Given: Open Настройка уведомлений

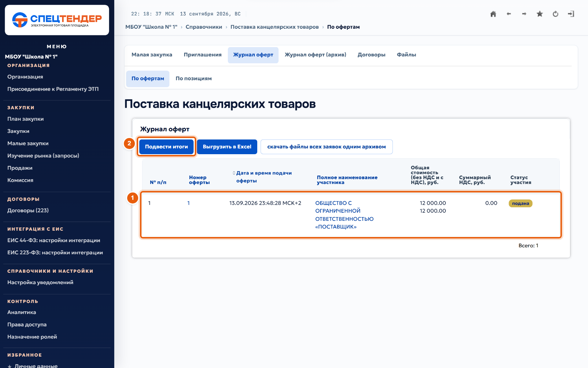Looking at the screenshot, I should click(40, 283).
